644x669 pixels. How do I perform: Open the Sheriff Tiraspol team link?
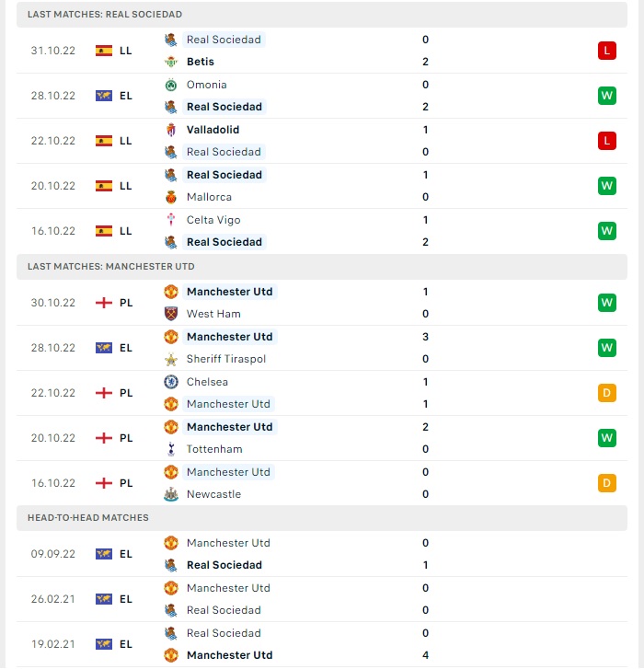(226, 359)
